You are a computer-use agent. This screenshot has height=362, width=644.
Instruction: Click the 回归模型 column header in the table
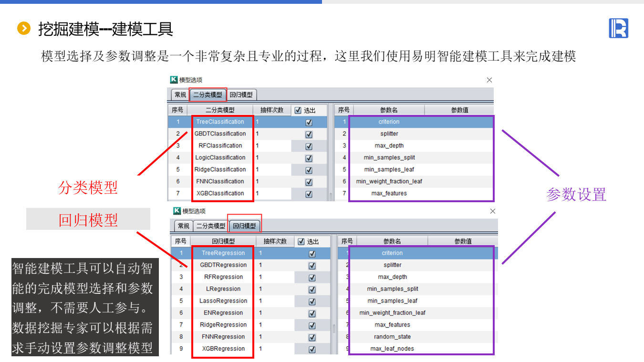pyautogui.click(x=223, y=241)
